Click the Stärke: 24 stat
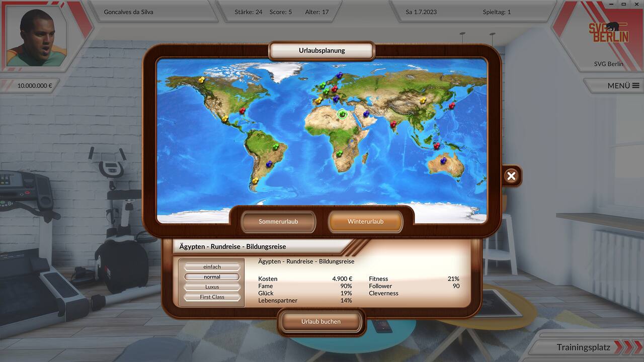 pos(249,12)
